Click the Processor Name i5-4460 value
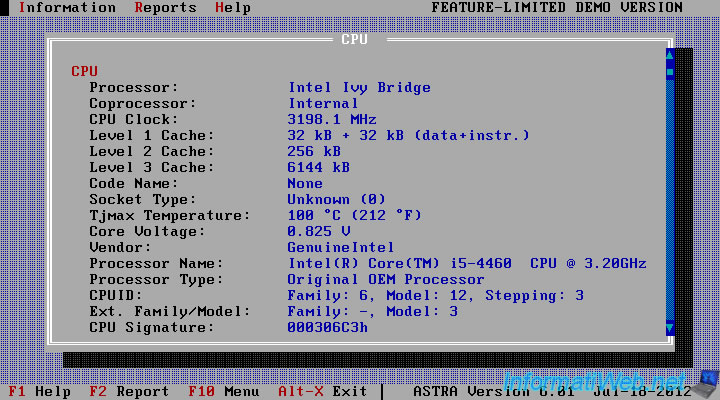The image size is (720, 400). click(x=467, y=264)
